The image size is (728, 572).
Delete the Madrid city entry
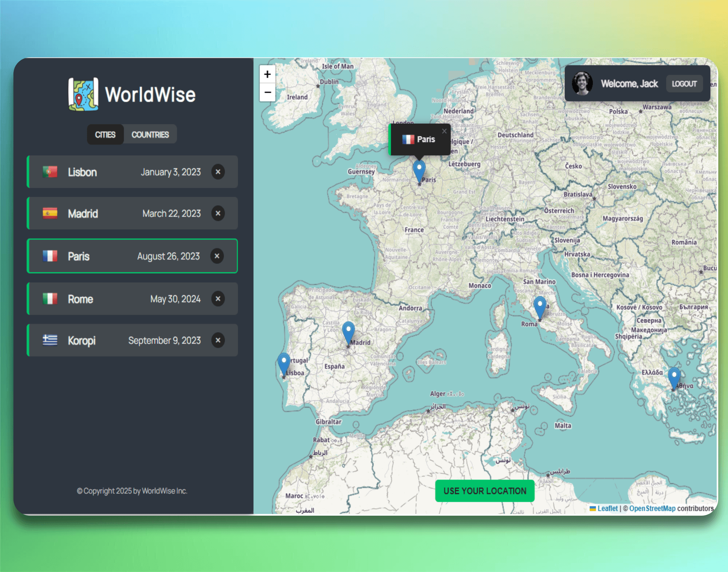click(x=218, y=213)
